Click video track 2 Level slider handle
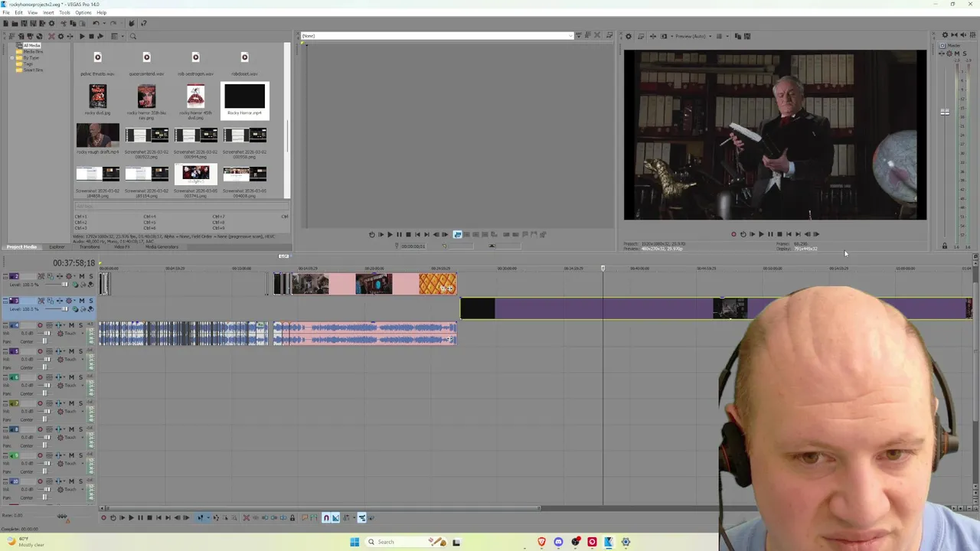 pos(64,285)
